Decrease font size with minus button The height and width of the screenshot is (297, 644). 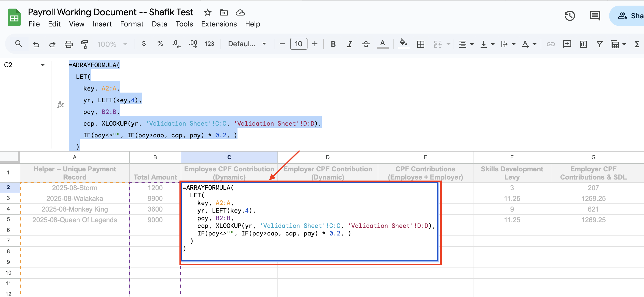282,44
